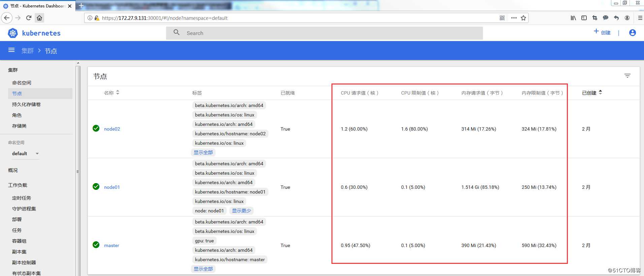This screenshot has height=276, width=644.
Task: Sort nodes by 名称 column
Action: pyautogui.click(x=112, y=93)
